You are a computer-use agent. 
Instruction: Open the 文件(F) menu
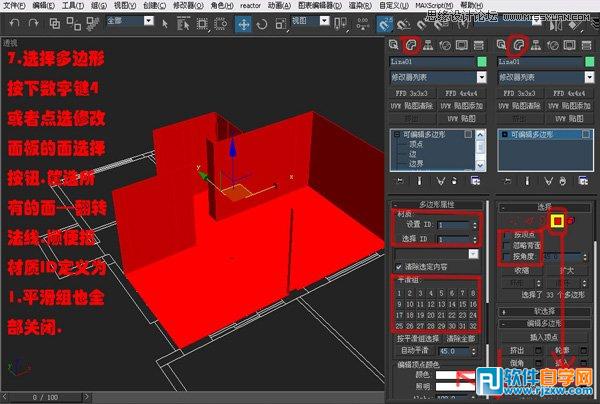14,5
